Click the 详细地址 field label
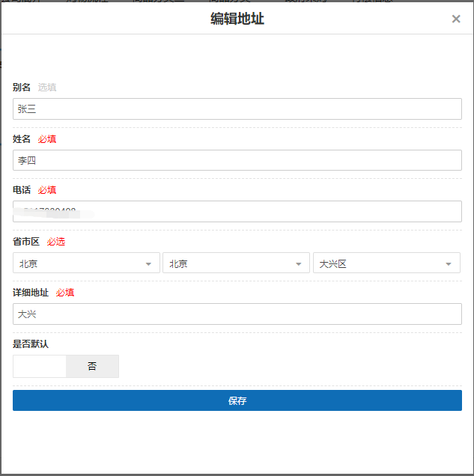474x476 pixels. [31, 293]
